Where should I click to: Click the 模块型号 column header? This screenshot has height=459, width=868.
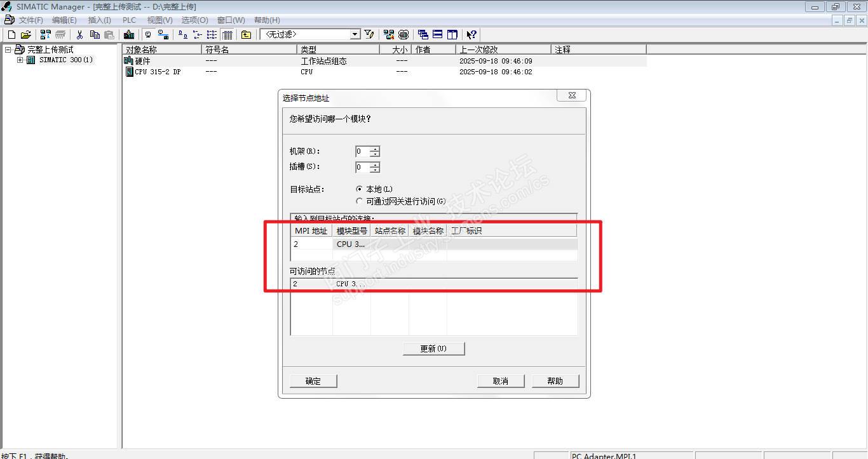[x=352, y=231]
